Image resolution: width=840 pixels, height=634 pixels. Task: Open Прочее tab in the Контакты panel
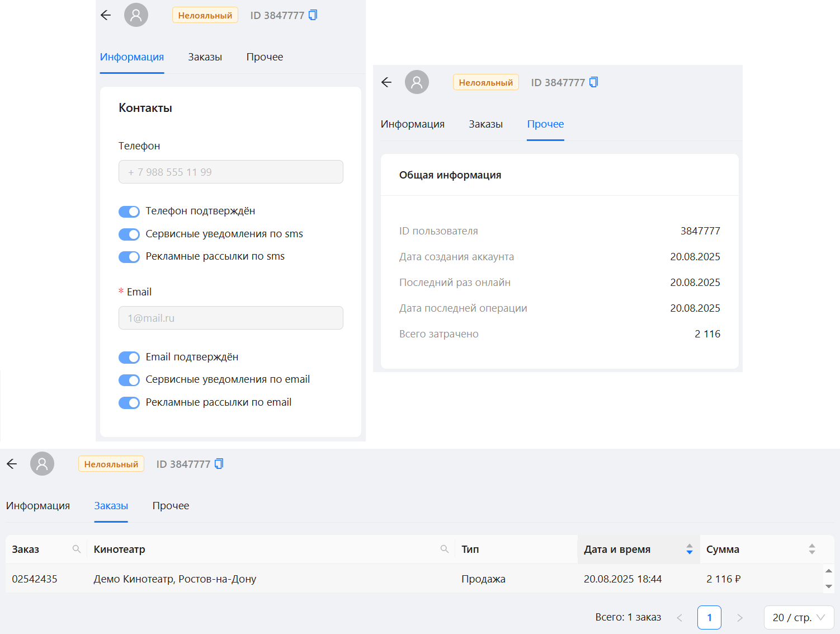pyautogui.click(x=265, y=57)
